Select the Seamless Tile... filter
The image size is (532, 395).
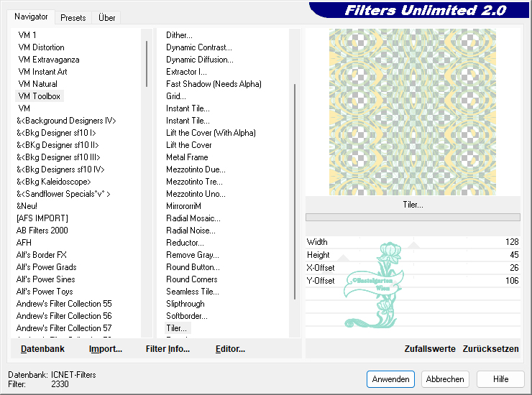(x=192, y=291)
